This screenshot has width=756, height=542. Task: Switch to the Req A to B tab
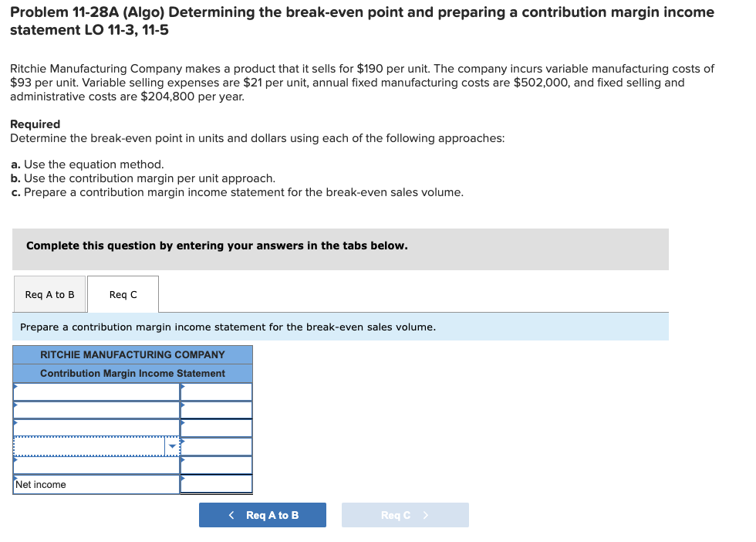(x=49, y=294)
